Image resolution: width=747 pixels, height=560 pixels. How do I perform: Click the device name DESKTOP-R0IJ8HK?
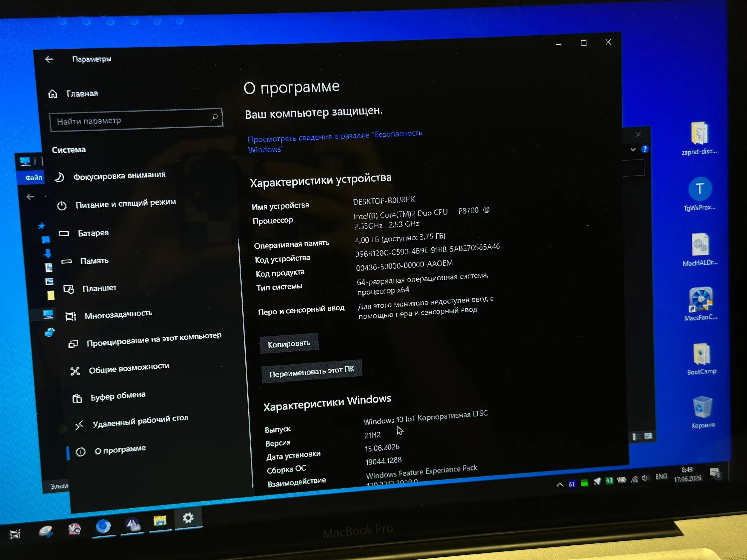384,200
